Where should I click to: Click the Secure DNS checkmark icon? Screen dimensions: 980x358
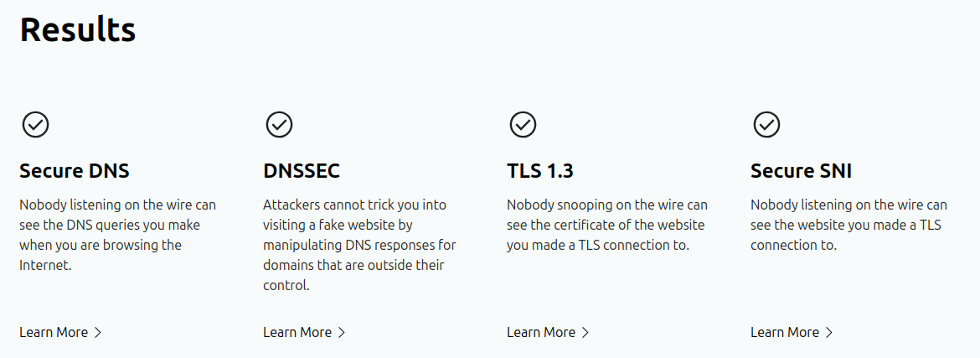click(x=35, y=125)
